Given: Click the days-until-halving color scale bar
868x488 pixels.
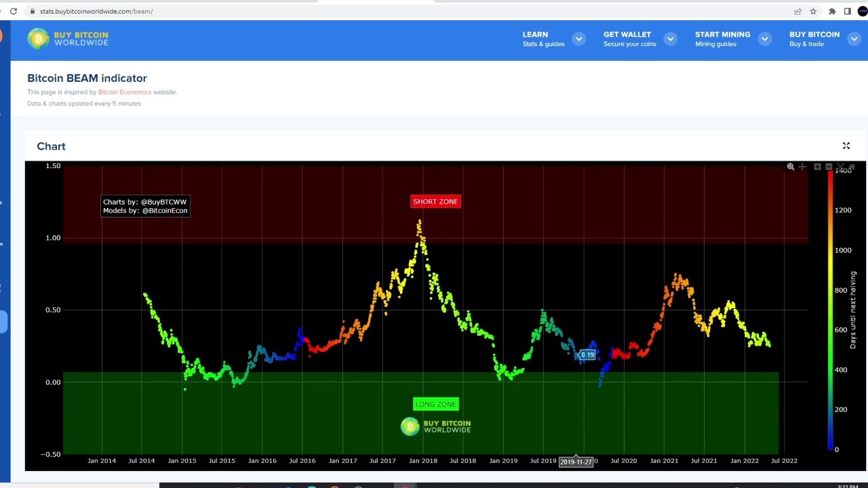Looking at the screenshot, I should point(830,310).
